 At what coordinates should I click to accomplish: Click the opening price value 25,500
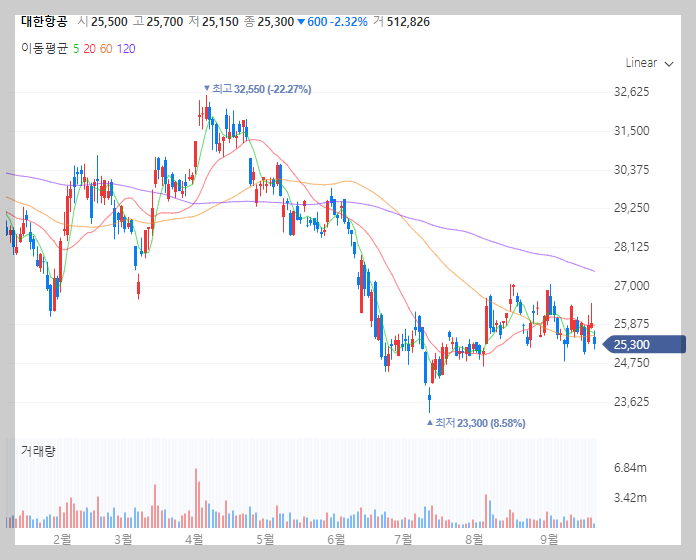click(x=109, y=22)
